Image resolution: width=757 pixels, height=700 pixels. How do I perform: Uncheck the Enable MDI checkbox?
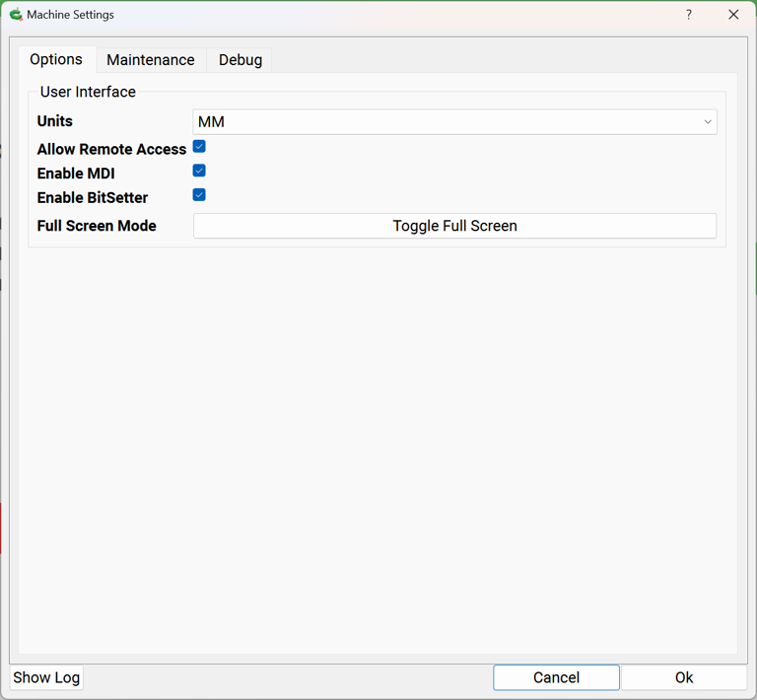pos(199,172)
